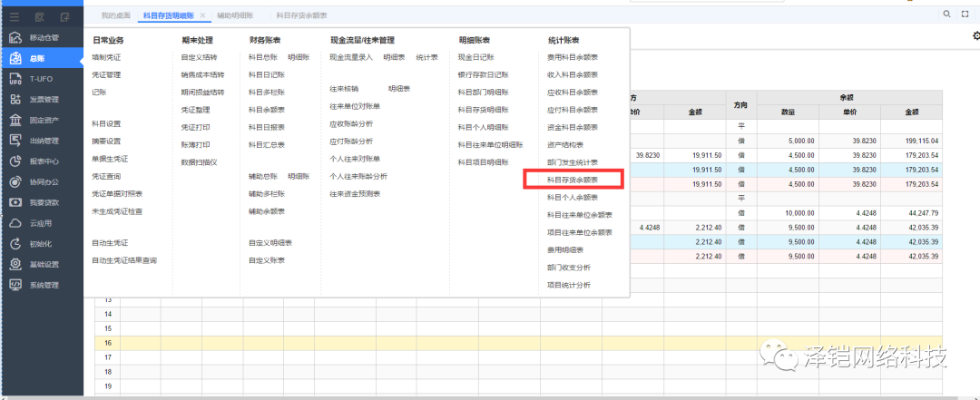Open 现金流量录入 in the menu
Viewport: 980px width, 400px height.
tap(351, 57)
